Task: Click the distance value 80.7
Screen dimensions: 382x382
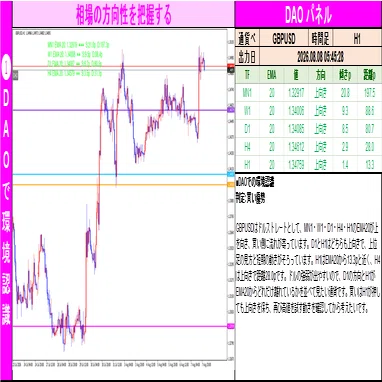Action: tap(369, 129)
